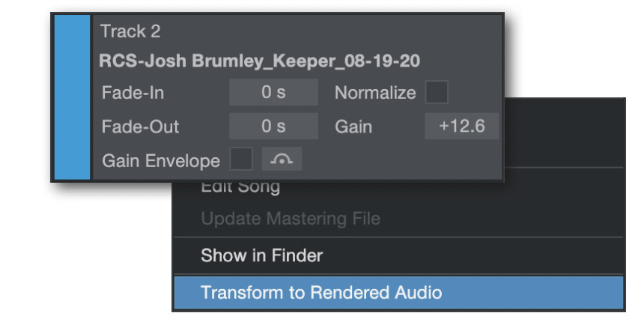The width and height of the screenshot is (644, 322).
Task: Click the Gain Envelope label text
Action: 161,161
